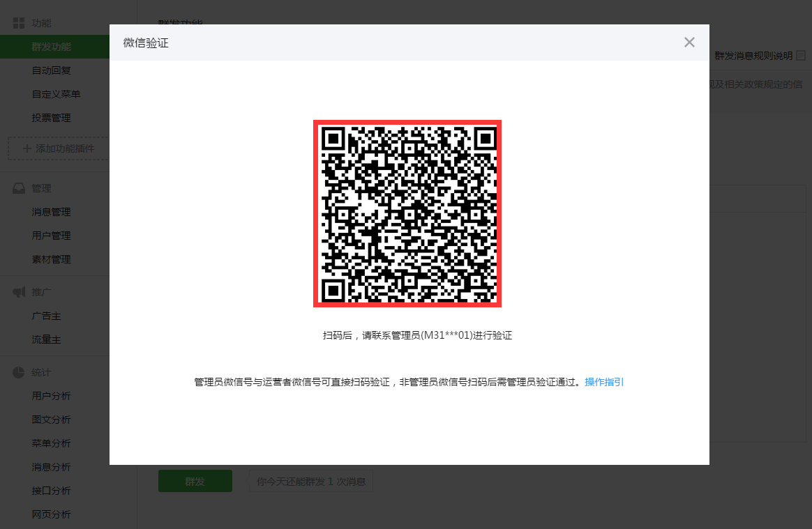Click the 管理 section icon in sidebar

coord(19,187)
